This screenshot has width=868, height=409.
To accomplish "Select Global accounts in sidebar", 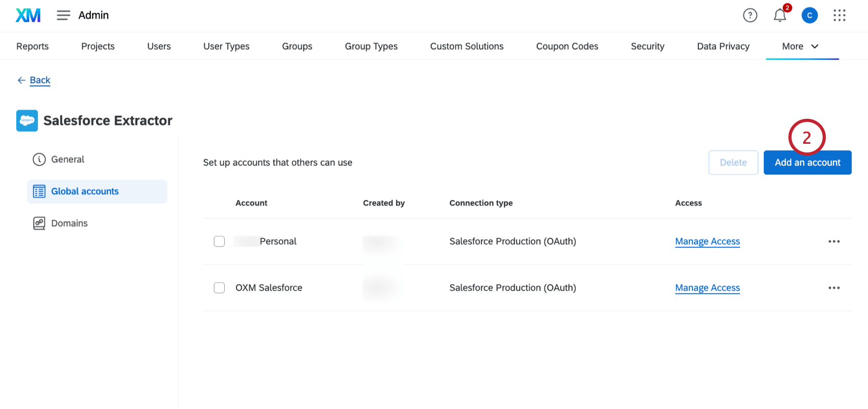I will [x=85, y=191].
